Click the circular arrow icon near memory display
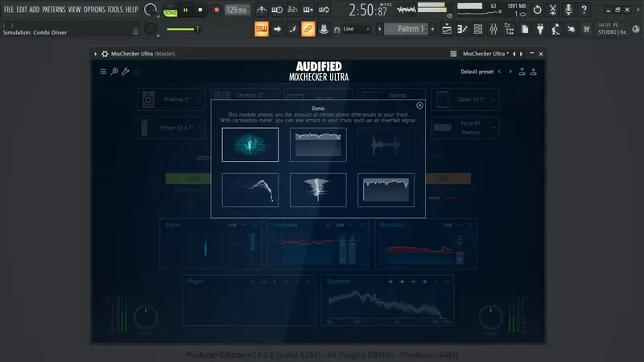The image size is (644, 362). point(537,10)
